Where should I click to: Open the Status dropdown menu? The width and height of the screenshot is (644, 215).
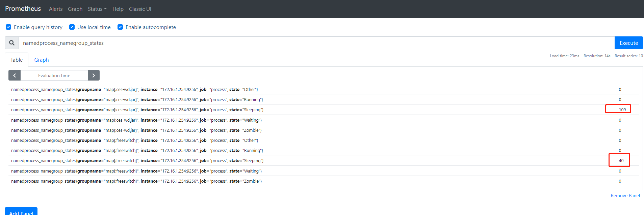(x=97, y=9)
